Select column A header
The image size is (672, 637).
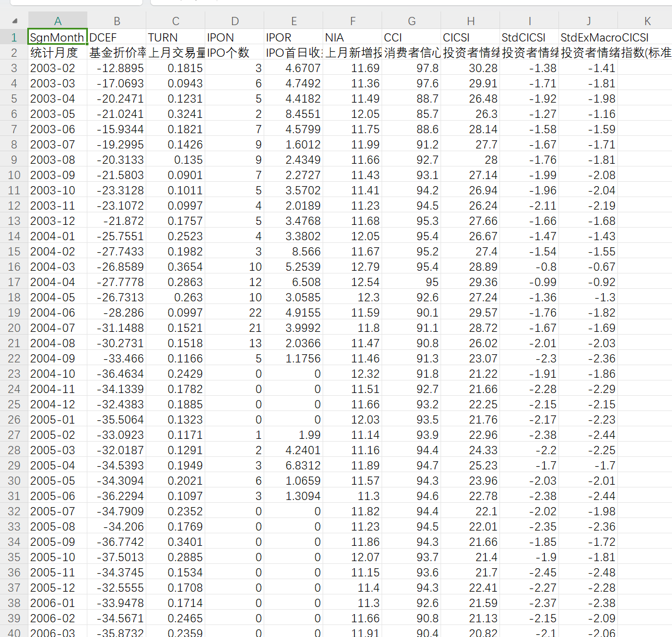pyautogui.click(x=57, y=21)
